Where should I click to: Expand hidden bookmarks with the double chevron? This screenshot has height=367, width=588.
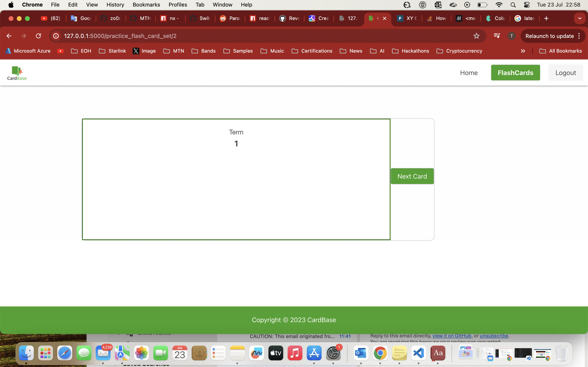pos(523,51)
